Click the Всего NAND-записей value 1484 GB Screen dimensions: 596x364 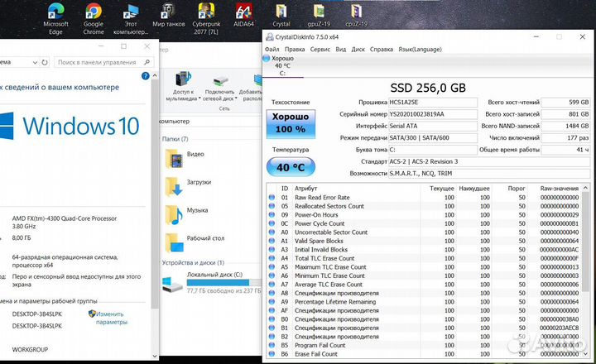[x=565, y=126]
